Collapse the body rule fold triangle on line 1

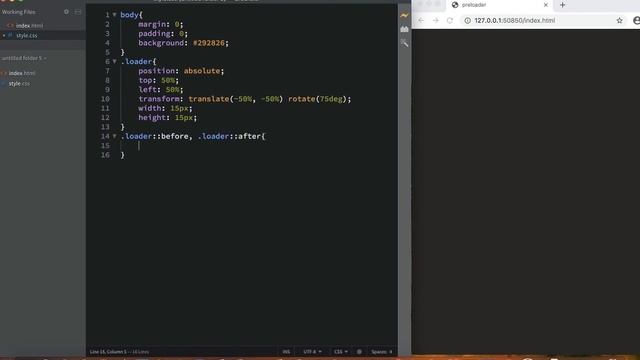114,15
